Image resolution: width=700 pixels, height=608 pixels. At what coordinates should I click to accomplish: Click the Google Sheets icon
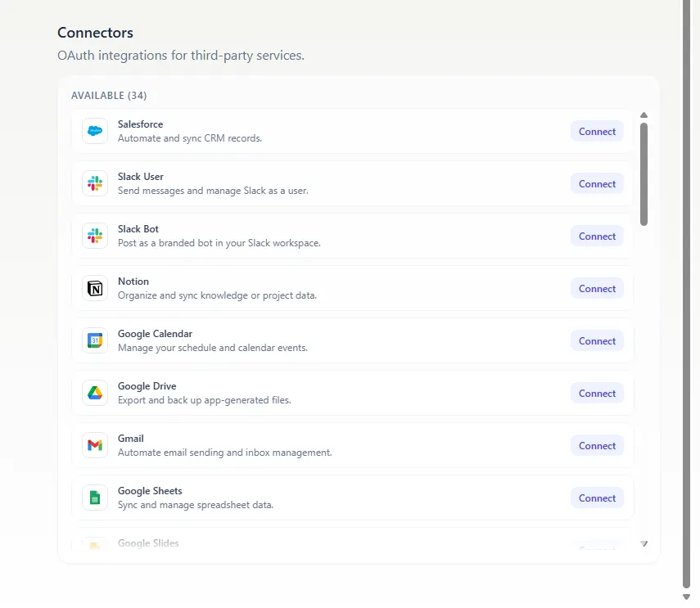(95, 498)
